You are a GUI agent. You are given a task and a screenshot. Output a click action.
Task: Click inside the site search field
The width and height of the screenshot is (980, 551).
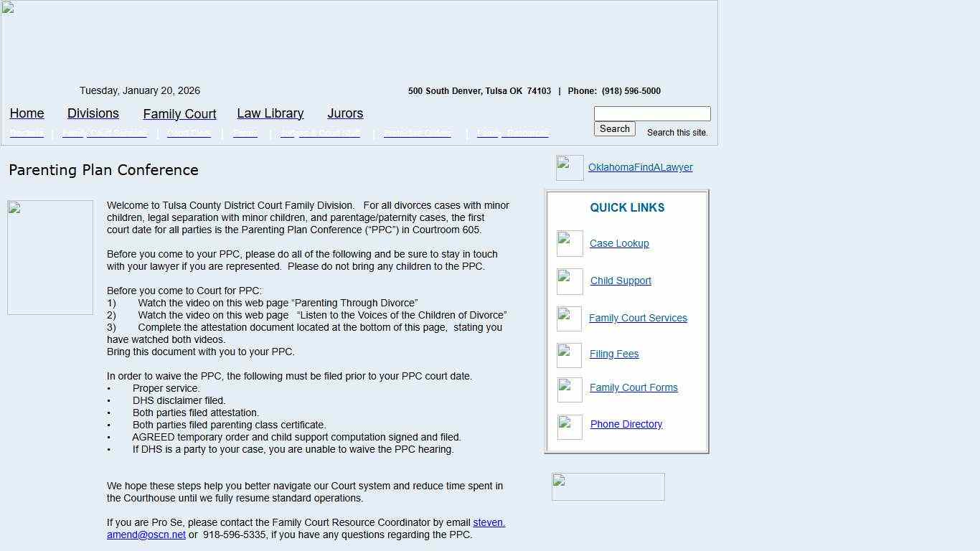651,113
